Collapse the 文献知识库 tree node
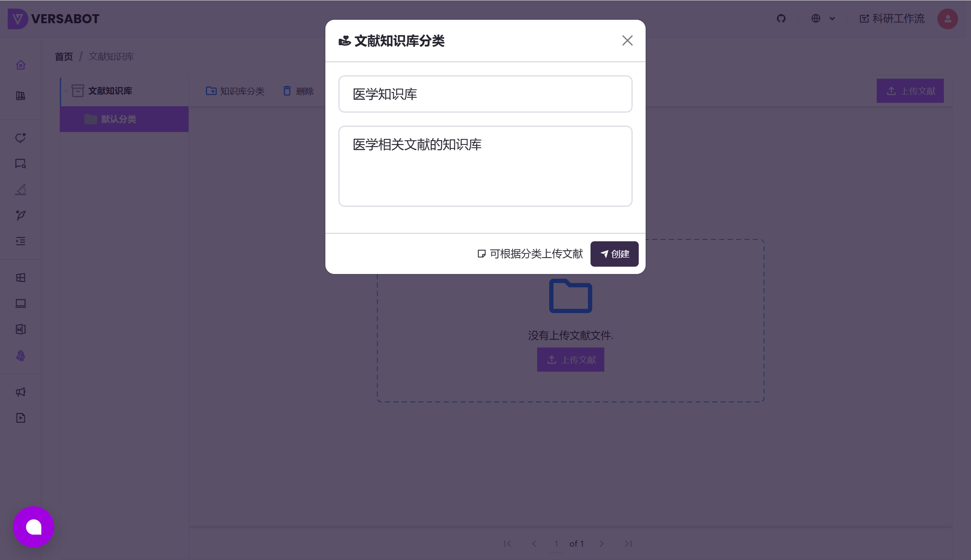This screenshot has width=971, height=560. [66, 91]
